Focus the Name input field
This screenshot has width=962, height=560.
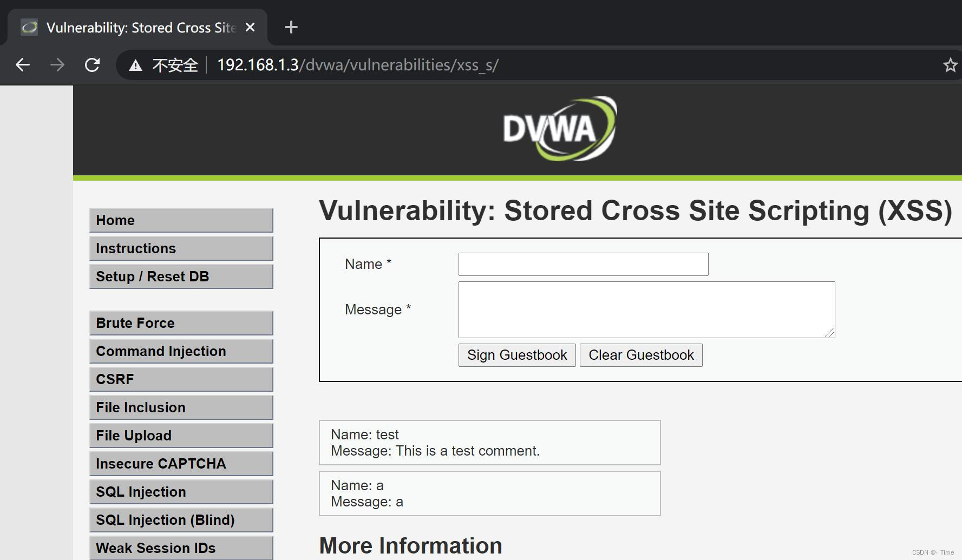point(584,264)
